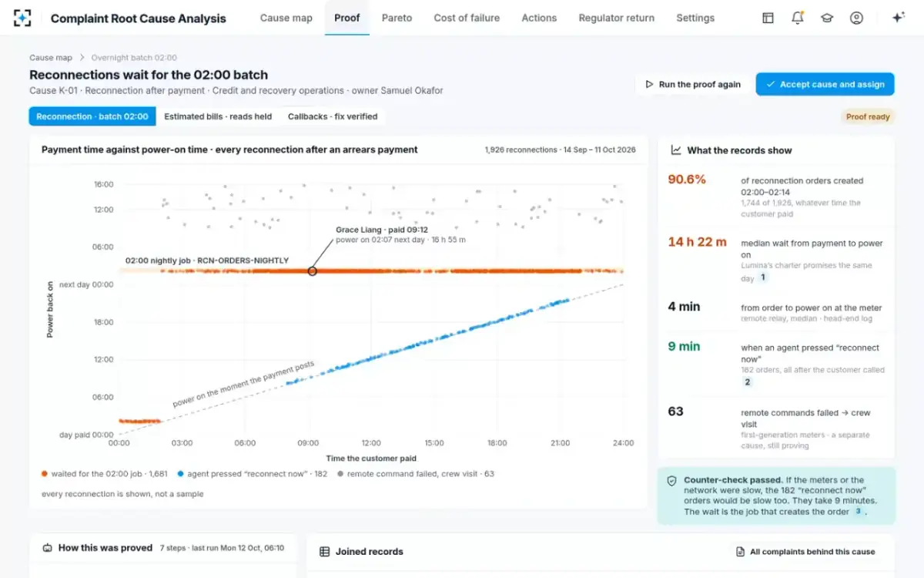
Task: Click the How this was proved heading
Action: click(105, 548)
